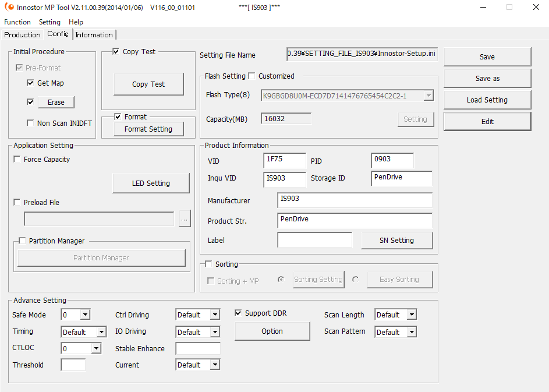Click the Erase button

coord(56,103)
